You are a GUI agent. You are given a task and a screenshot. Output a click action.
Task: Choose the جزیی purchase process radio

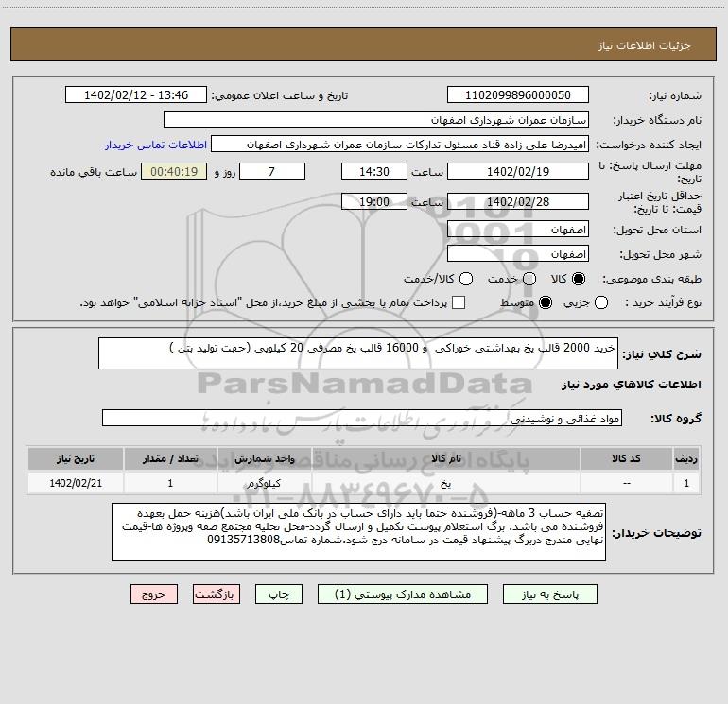pyautogui.click(x=600, y=302)
